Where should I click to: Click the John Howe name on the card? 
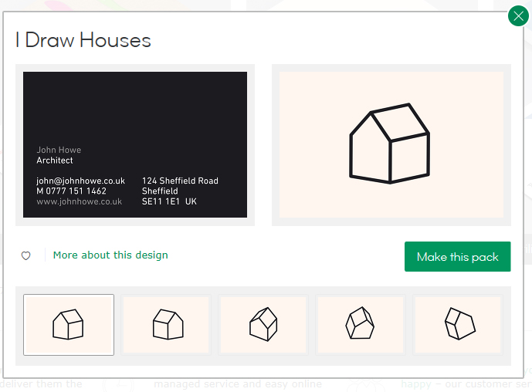pyautogui.click(x=59, y=150)
